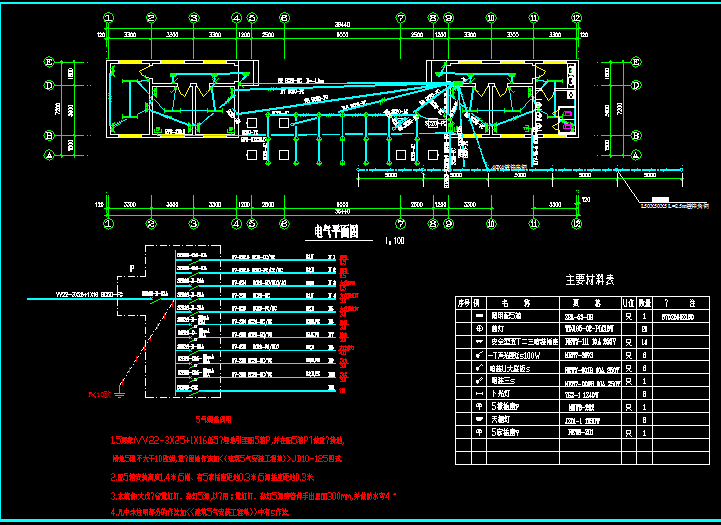Click the 序号 header cell in materials table

(464, 303)
